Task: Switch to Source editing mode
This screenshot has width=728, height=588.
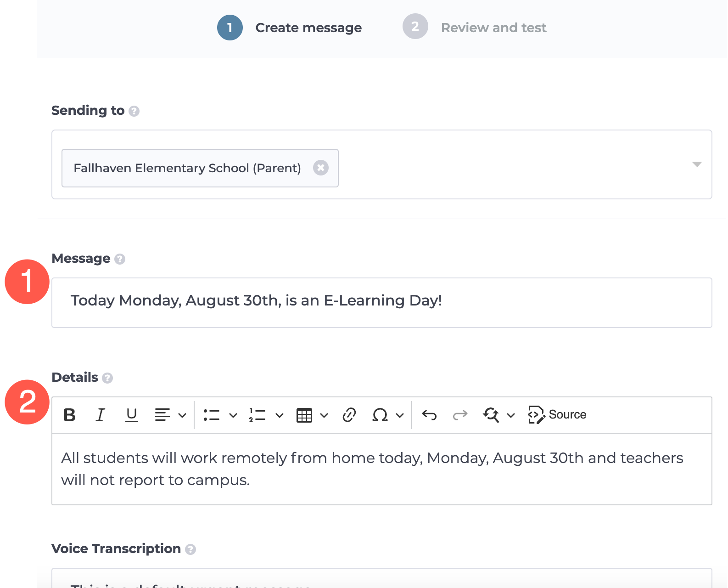Action: (x=557, y=415)
